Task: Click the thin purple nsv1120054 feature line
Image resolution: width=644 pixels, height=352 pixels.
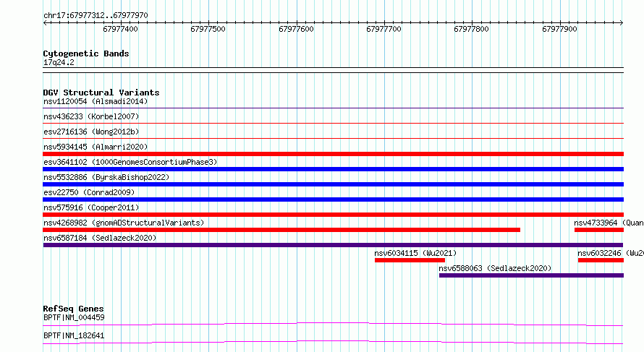Action: (x=333, y=108)
